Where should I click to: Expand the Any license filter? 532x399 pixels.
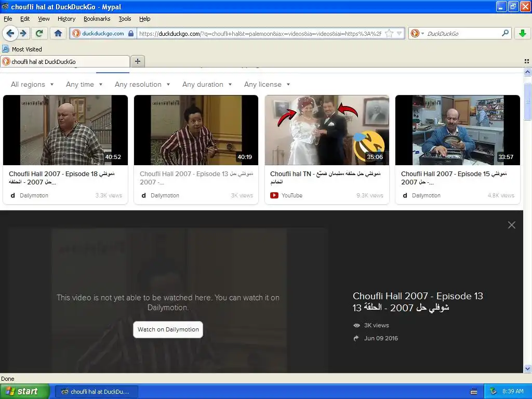267,85
